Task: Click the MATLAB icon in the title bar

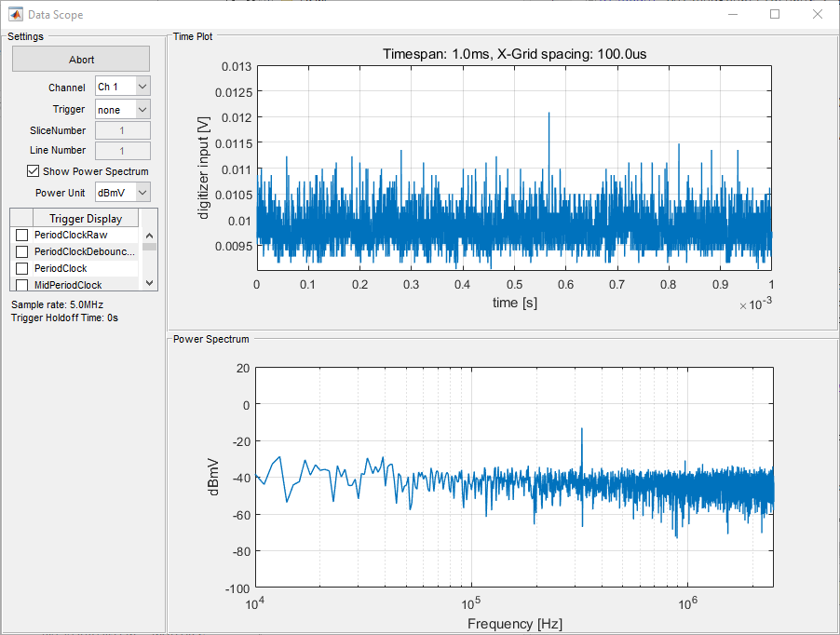Action: (16, 14)
